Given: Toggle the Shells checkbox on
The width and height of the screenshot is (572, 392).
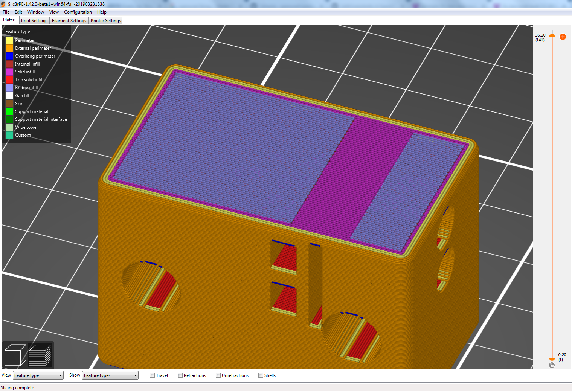Looking at the screenshot, I should [x=261, y=375].
